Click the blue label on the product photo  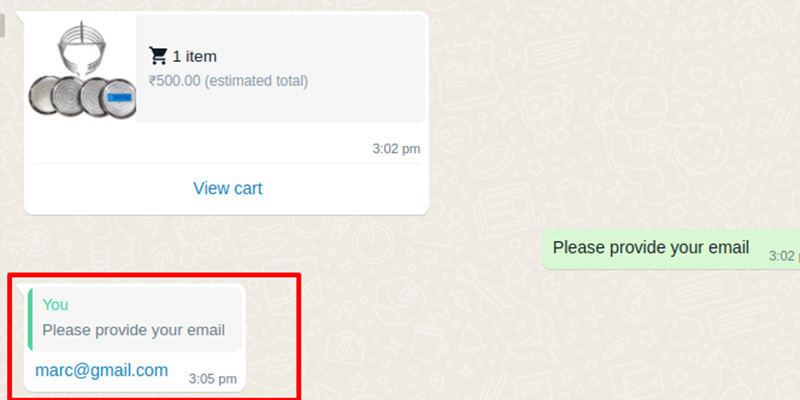click(x=121, y=97)
